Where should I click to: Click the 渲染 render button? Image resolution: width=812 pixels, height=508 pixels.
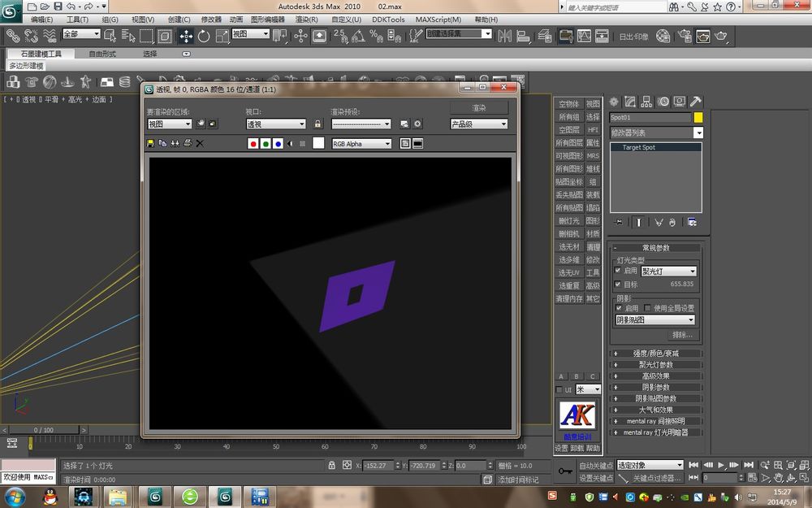(479, 108)
